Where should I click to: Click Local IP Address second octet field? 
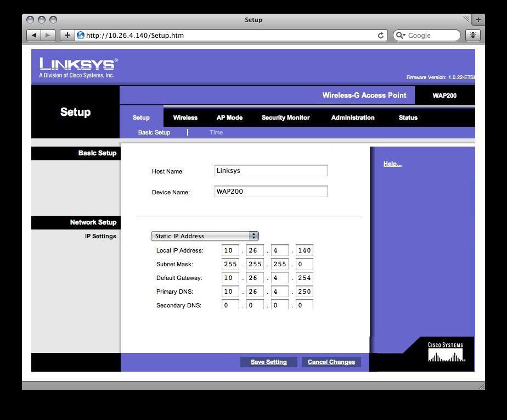point(255,250)
